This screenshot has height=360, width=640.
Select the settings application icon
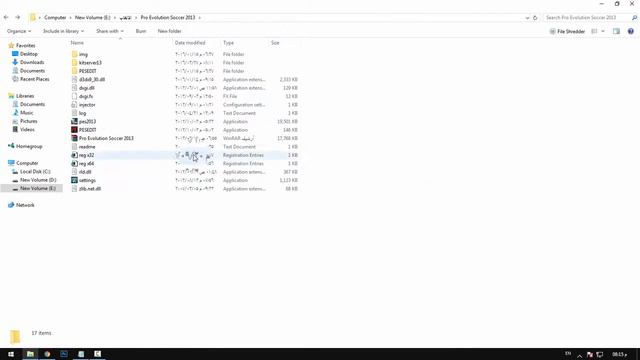pyautogui.click(x=74, y=180)
